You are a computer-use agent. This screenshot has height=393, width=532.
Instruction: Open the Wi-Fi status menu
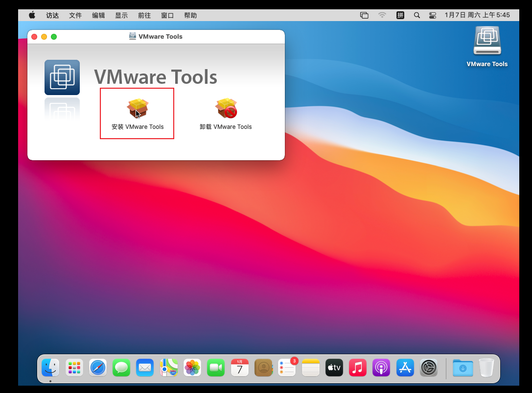pyautogui.click(x=382, y=15)
